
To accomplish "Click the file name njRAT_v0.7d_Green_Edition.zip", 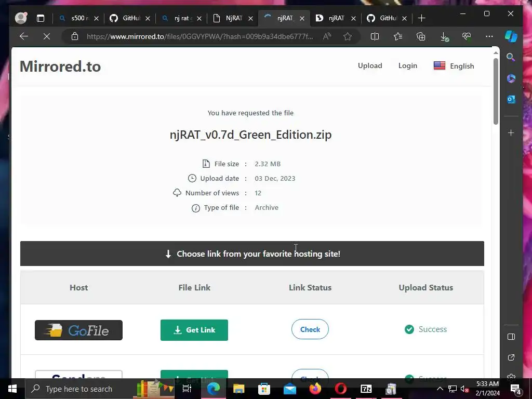I will pyautogui.click(x=251, y=135).
